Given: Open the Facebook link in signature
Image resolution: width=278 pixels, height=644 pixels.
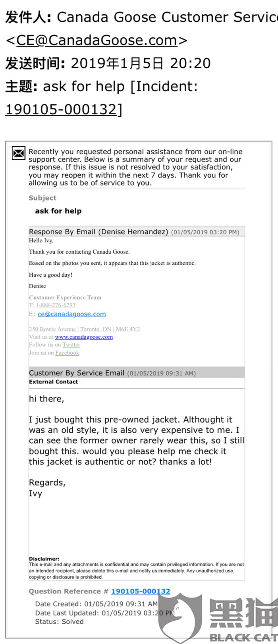Looking at the screenshot, I should (67, 353).
